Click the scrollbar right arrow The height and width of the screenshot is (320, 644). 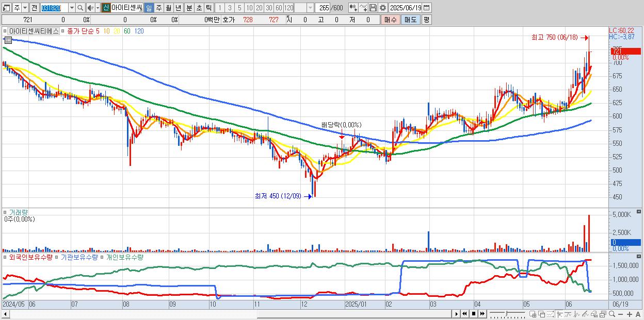456,314
